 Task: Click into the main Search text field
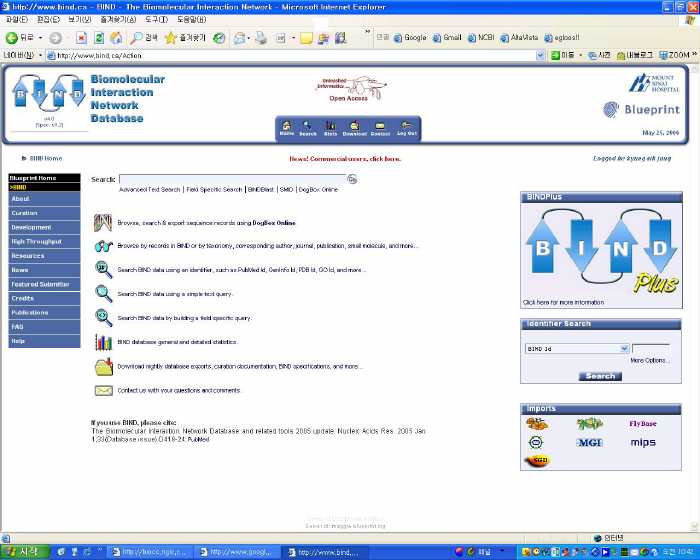coord(232,179)
